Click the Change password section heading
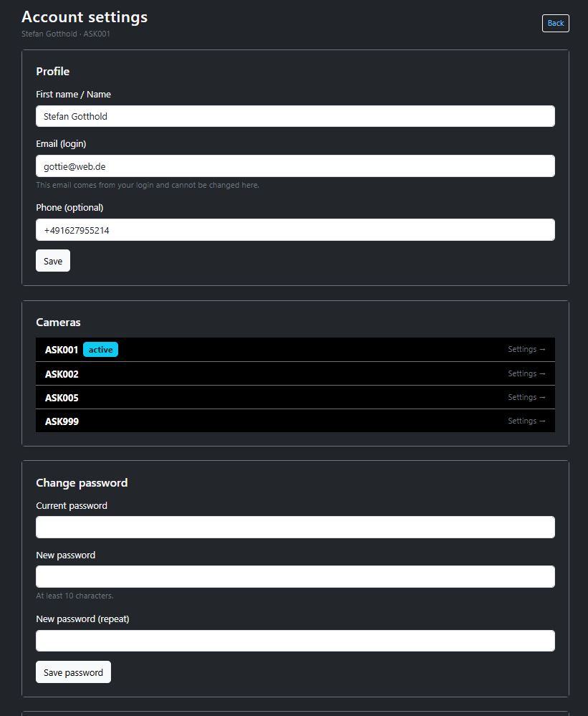 tap(82, 482)
